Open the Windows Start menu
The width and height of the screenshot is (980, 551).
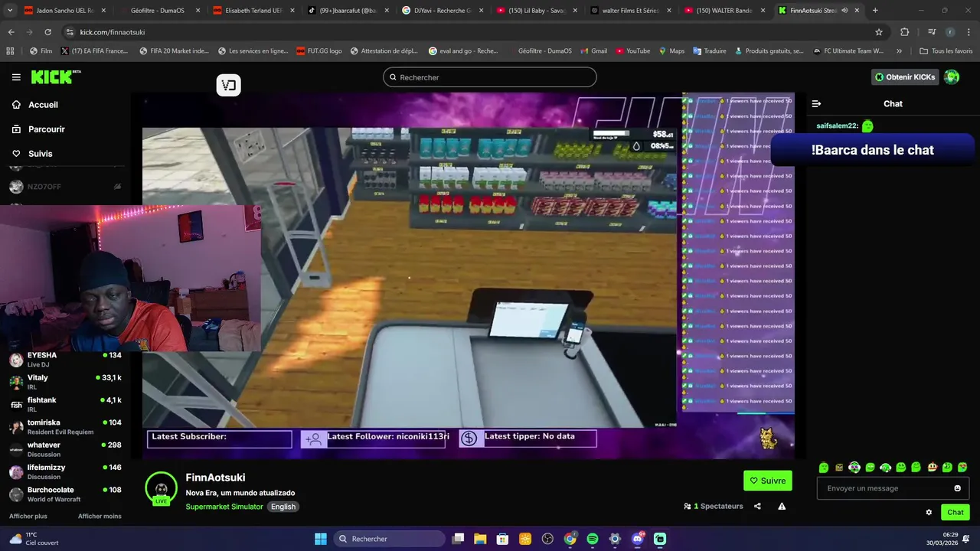[x=321, y=539]
